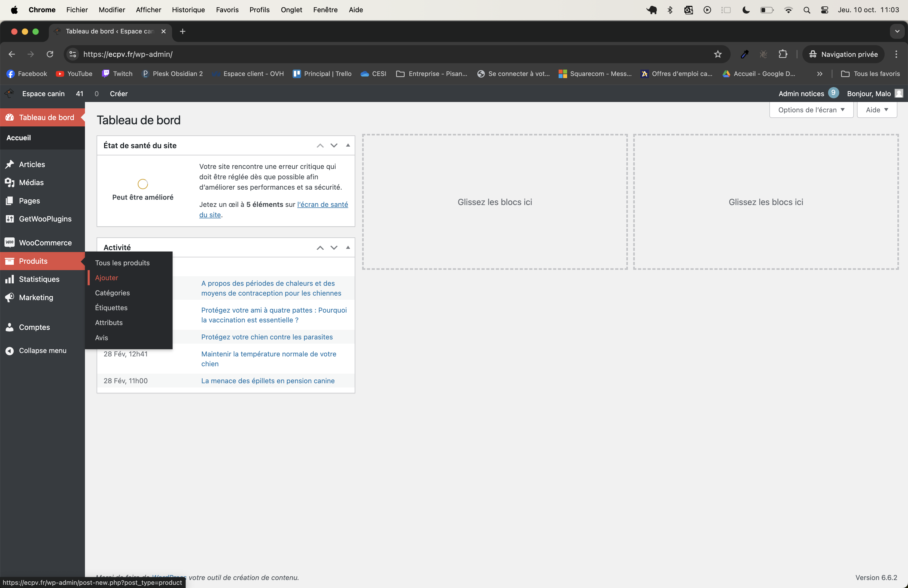
Task: Click the Comptes user icon
Action: pos(10,327)
